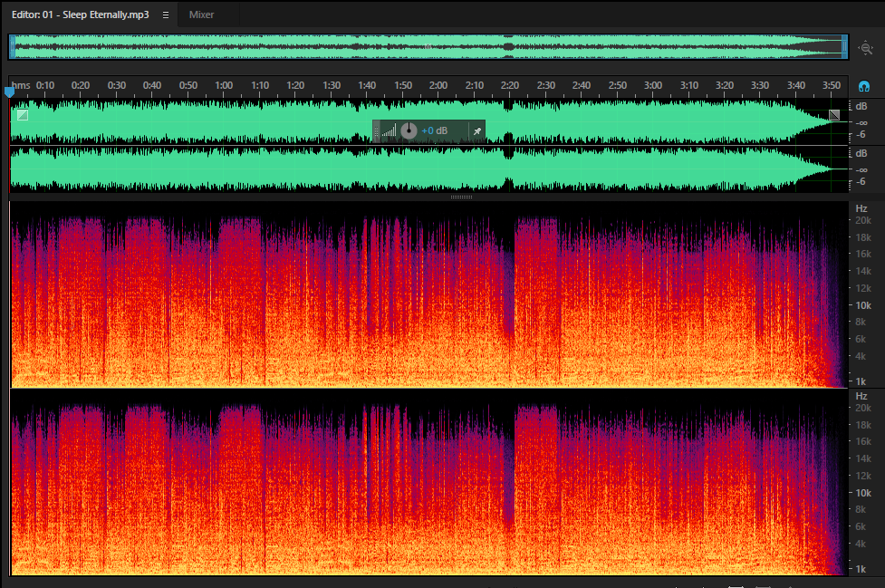The width and height of the screenshot is (885, 588).
Task: Click the 3:50 mark on the time ruler
Action: pos(832,85)
